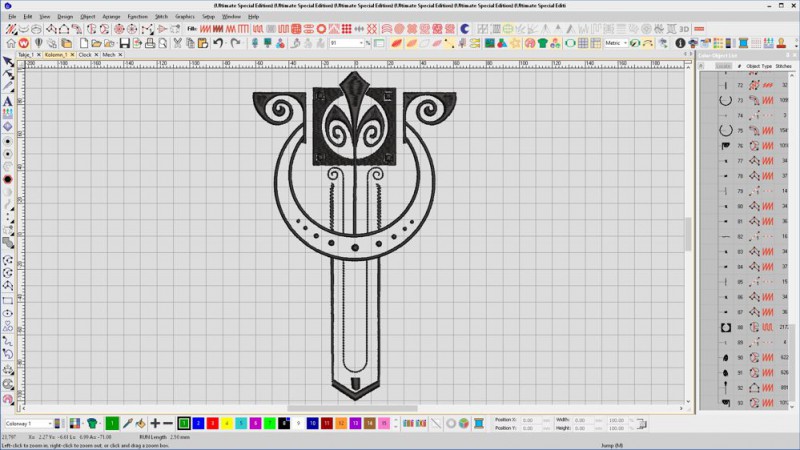
Task: Open the Graphics menu
Action: pos(185,16)
